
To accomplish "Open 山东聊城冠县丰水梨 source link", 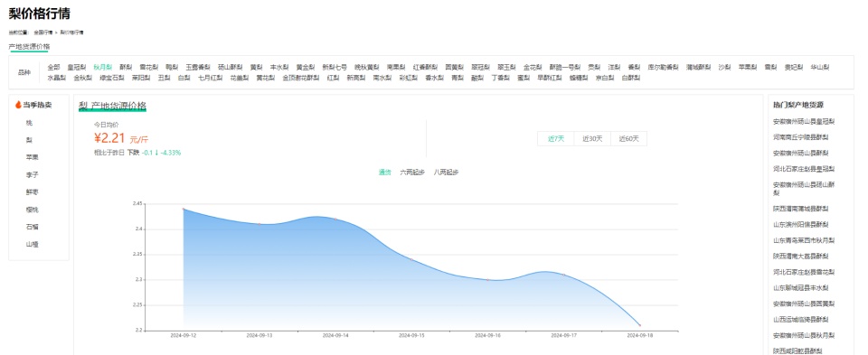I will 801,288.
